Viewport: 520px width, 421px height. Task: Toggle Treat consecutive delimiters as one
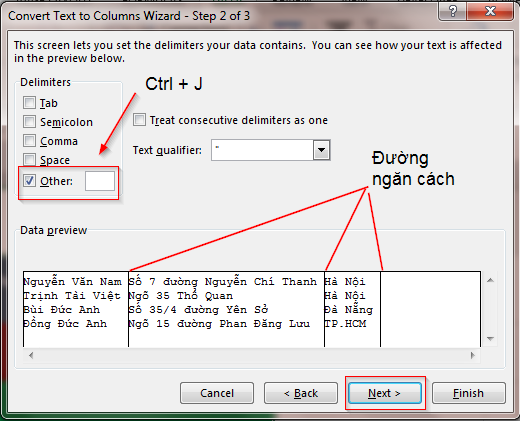[x=139, y=119]
